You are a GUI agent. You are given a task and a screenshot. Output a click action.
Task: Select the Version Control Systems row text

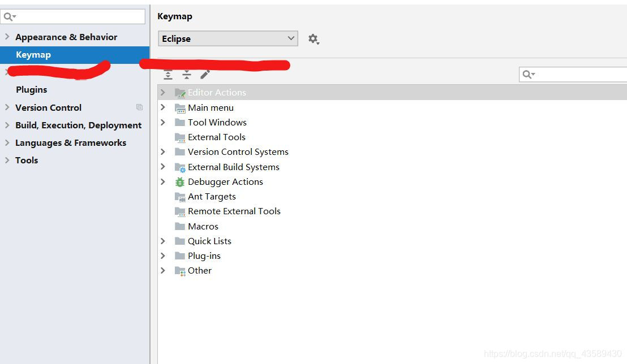click(x=238, y=152)
